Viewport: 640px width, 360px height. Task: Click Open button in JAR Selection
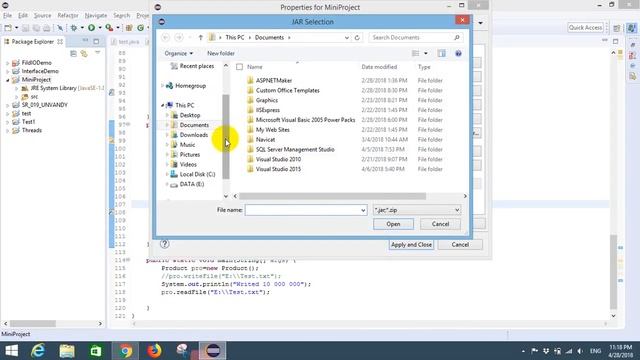pyautogui.click(x=393, y=224)
